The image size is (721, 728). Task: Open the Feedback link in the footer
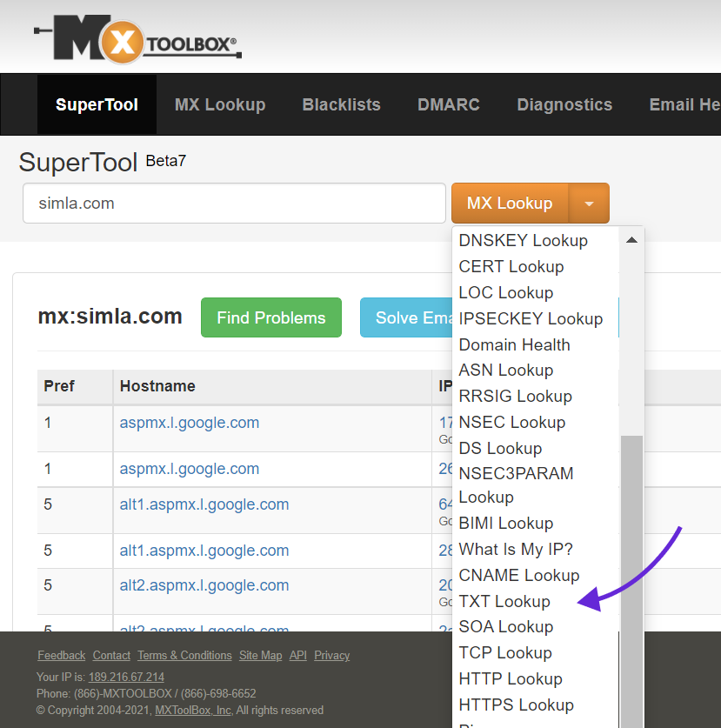(x=61, y=655)
